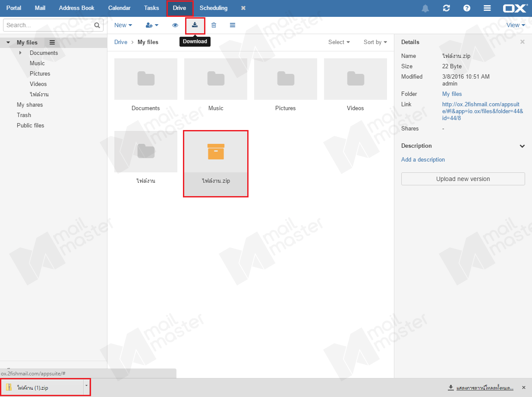Select the Drive tab
The image size is (532, 397).
(179, 8)
